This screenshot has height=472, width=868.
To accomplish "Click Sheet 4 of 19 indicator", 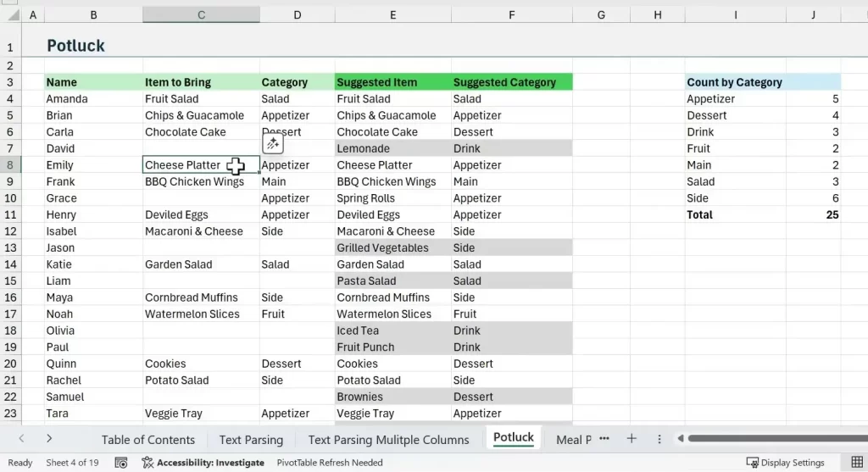I will 72,463.
